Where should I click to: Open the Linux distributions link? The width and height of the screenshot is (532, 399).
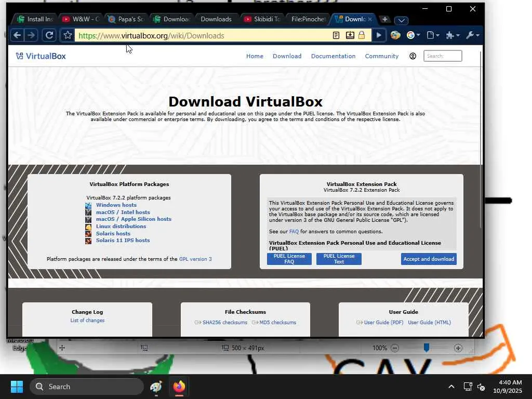(121, 227)
